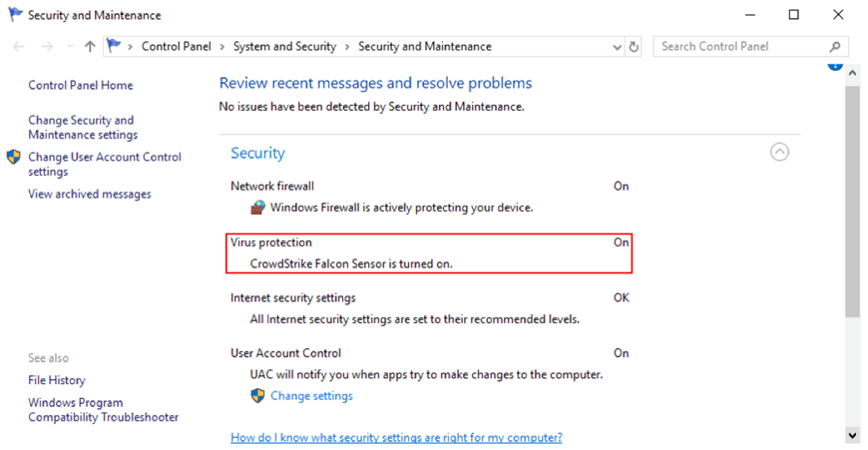Viewport: 868px width, 450px height.
Task: Click the flag icon in the address bar
Action: (x=115, y=46)
